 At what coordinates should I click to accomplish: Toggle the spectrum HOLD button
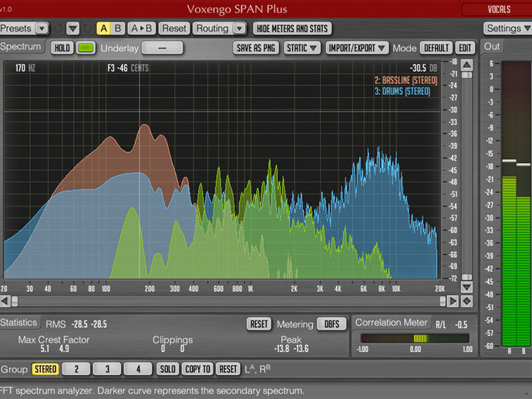pyautogui.click(x=62, y=48)
